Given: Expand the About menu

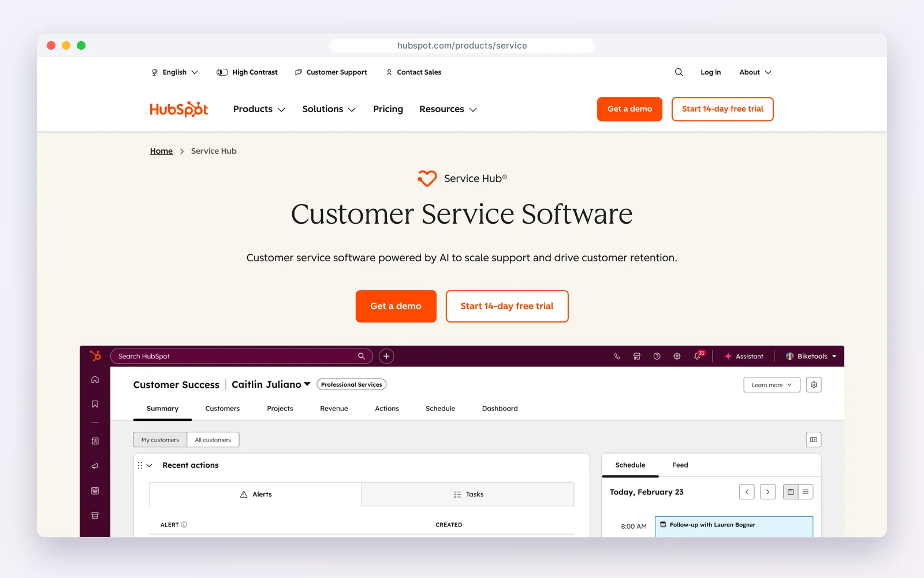Looking at the screenshot, I should tap(755, 72).
